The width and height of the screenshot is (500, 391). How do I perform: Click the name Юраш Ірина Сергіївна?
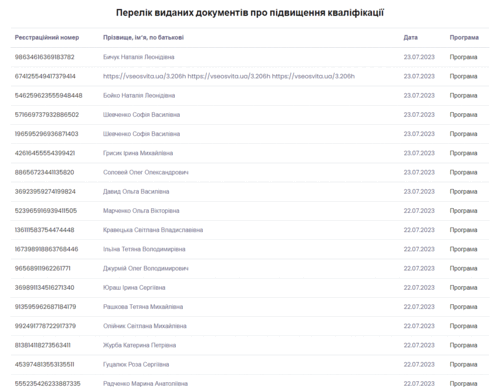pyautogui.click(x=134, y=288)
